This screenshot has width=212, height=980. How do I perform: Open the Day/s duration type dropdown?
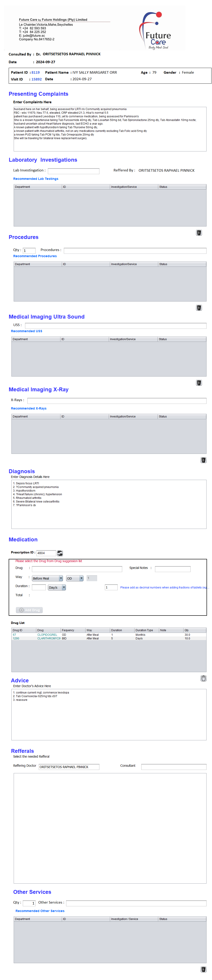coord(57,587)
